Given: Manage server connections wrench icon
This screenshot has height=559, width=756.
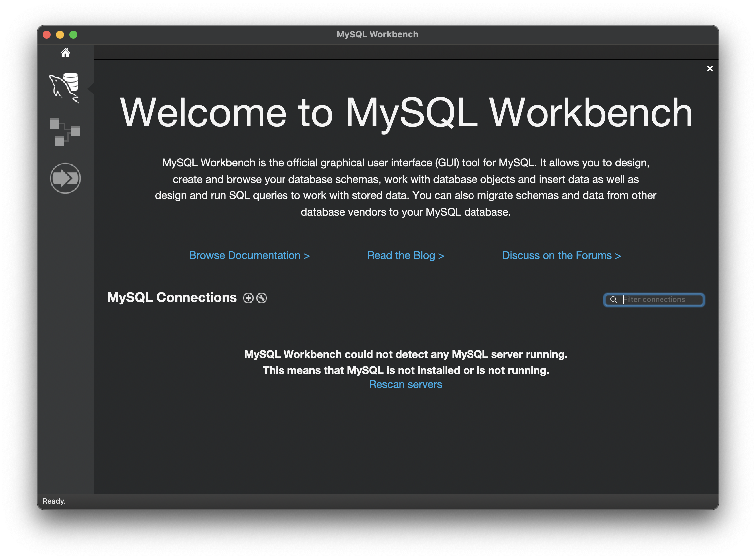Looking at the screenshot, I should pyautogui.click(x=262, y=298).
